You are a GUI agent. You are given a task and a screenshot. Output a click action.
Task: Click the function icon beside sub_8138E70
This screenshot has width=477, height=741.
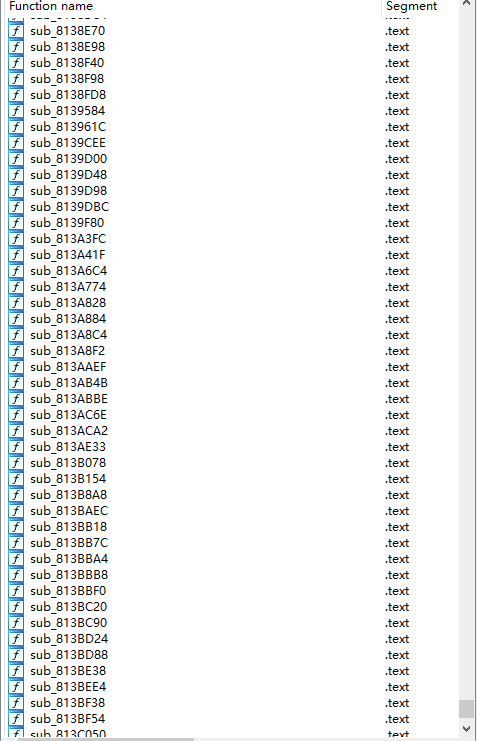pos(16,31)
